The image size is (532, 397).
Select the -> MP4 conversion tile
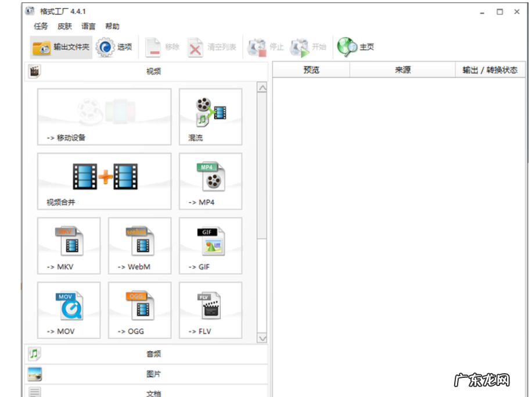pos(210,181)
